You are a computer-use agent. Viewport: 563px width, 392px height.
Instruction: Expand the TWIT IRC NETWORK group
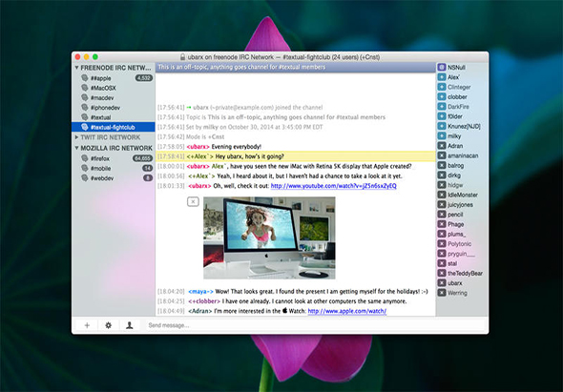pos(76,137)
